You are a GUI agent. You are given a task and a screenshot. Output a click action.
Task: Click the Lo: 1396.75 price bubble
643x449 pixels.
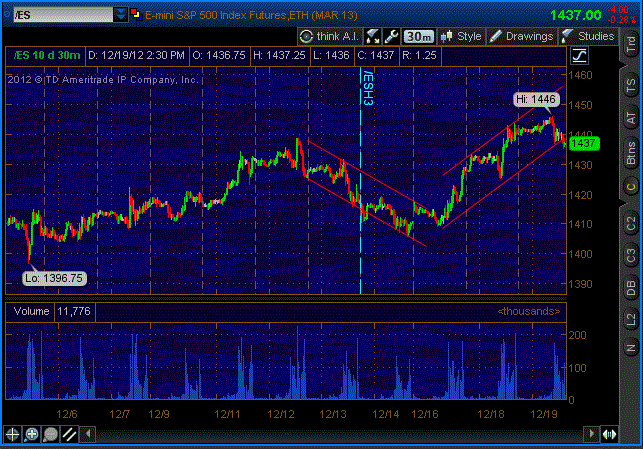[54, 278]
